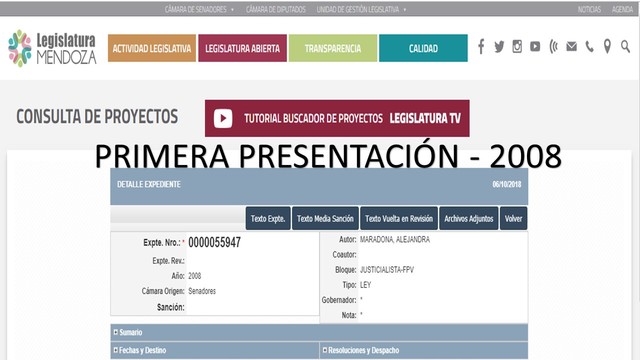Image resolution: width=640 pixels, height=360 pixels.
Task: Click Texto Vuelta en Revisión button
Action: click(x=399, y=218)
